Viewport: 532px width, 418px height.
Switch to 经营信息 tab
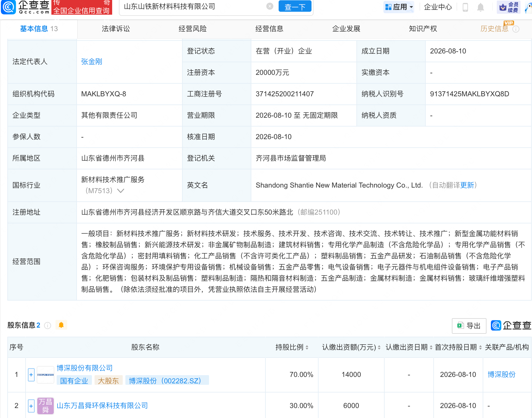click(269, 29)
